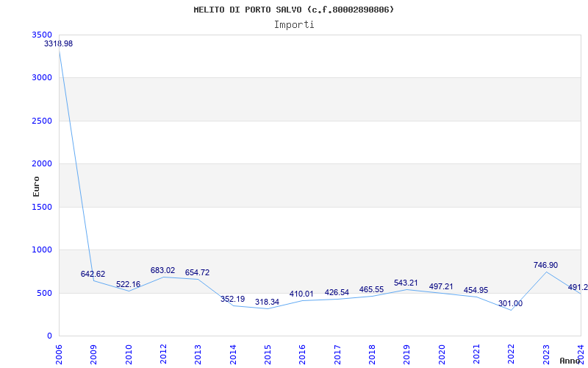This screenshot has width=588, height=368.
Task: Click the 454.95 data label
Action: click(476, 290)
